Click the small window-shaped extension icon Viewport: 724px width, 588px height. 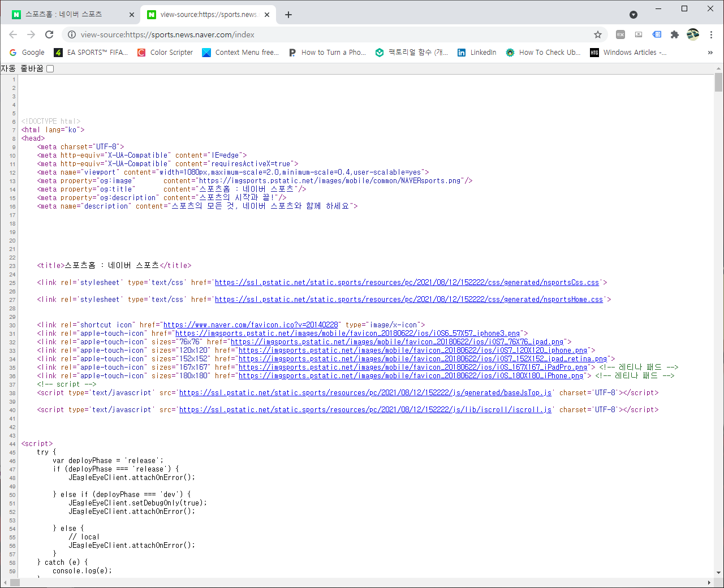[639, 34]
